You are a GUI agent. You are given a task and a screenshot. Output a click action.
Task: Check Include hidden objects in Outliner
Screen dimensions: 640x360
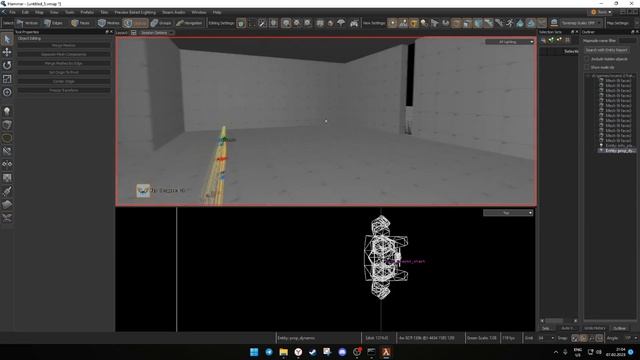pos(587,59)
